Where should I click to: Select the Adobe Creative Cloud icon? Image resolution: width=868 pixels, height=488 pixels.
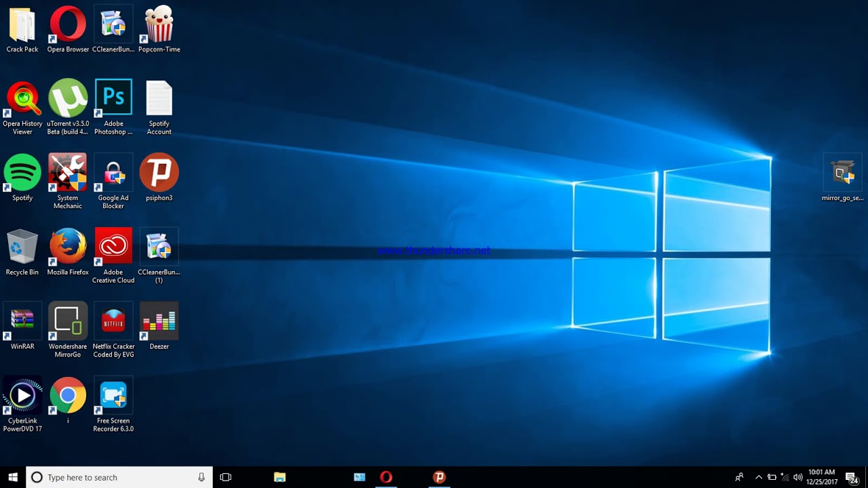(113, 256)
